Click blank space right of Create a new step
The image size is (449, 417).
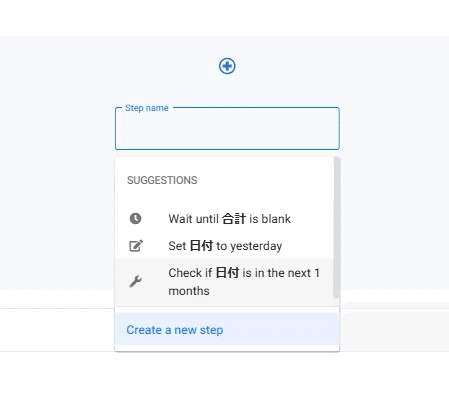pos(280,330)
